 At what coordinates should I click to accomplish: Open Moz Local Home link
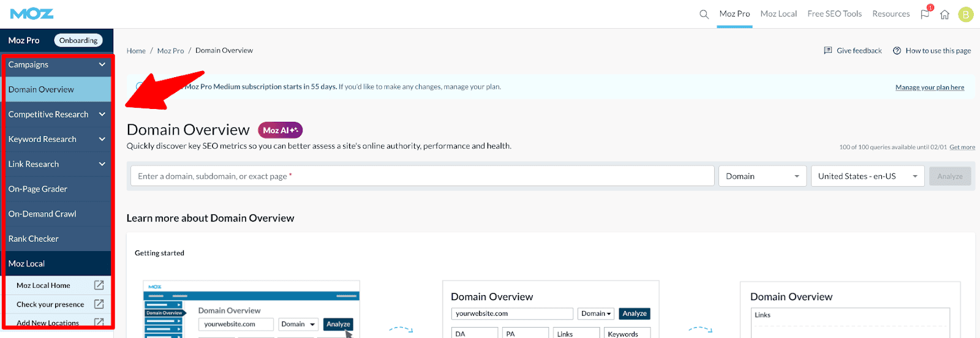(43, 285)
